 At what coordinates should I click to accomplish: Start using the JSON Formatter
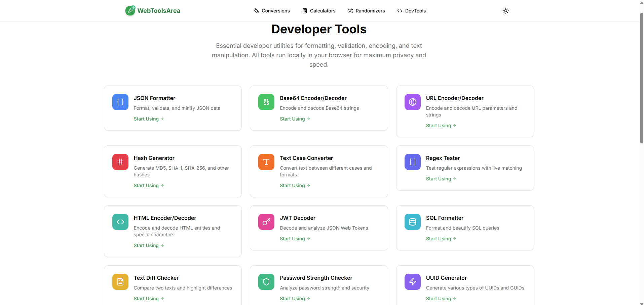pyautogui.click(x=149, y=119)
